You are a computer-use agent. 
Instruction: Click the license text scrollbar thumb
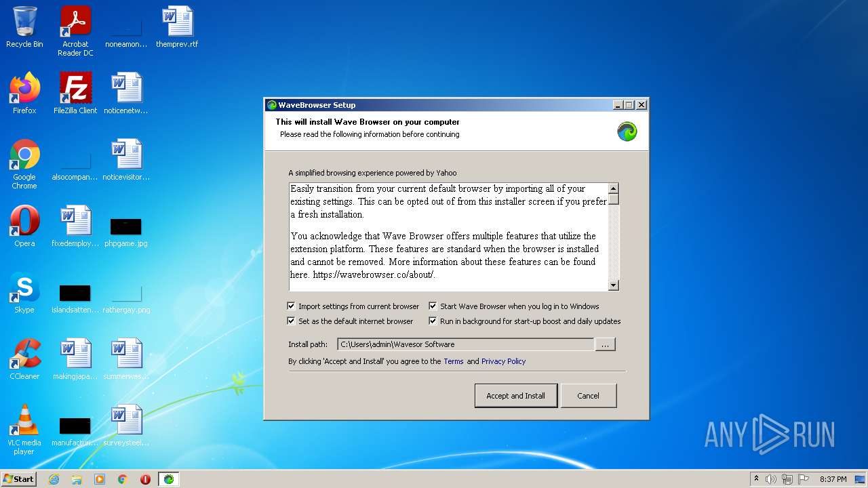click(x=614, y=200)
